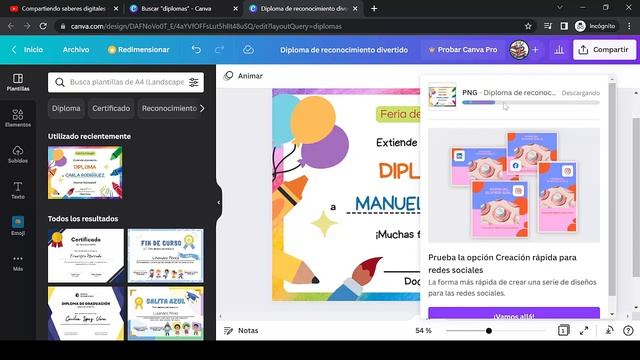
Task: Click the Animar animation icon
Action: pos(229,76)
